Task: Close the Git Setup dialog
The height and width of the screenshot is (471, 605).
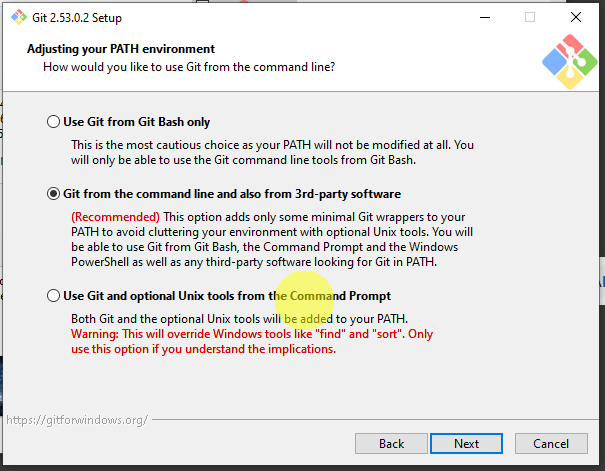Action: coord(576,17)
